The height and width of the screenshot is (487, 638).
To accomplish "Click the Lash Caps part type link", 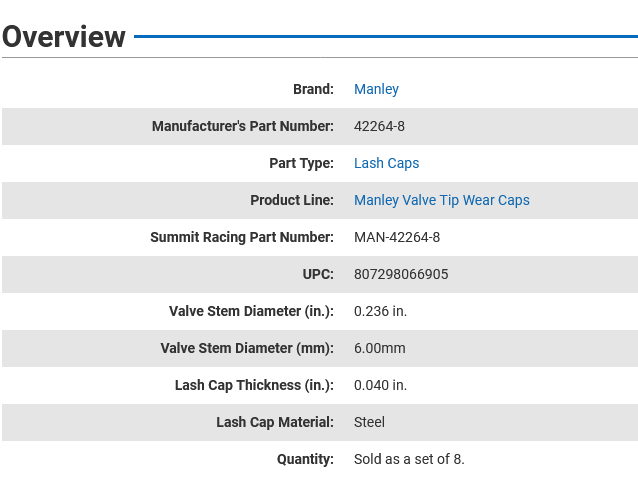I will pos(386,163).
